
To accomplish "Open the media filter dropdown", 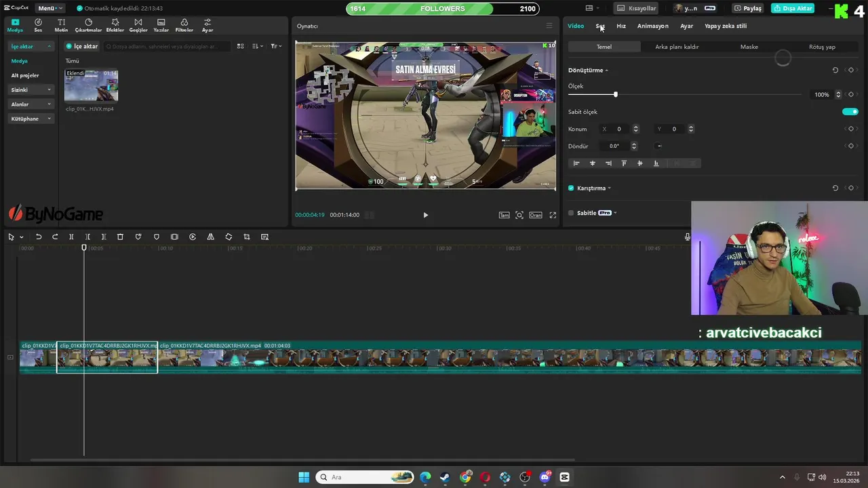I will (x=276, y=46).
